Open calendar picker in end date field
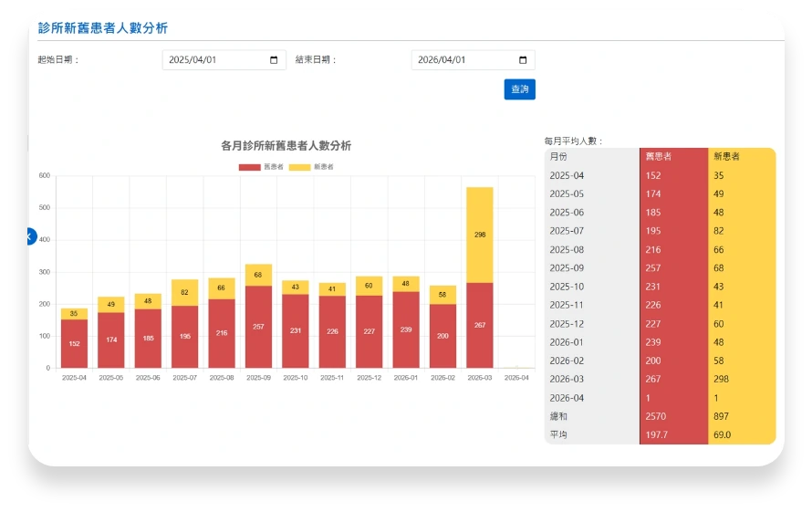Viewport: 812px width, 512px height. (x=523, y=60)
